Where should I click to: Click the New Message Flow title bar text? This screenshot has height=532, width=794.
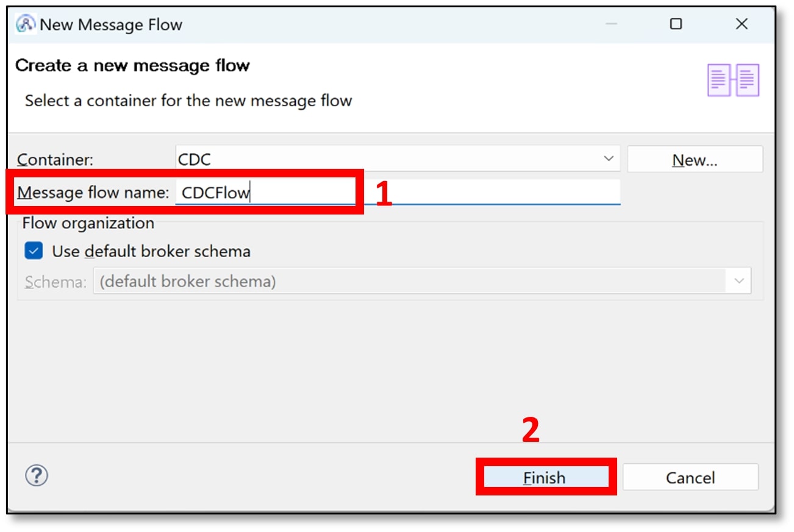click(x=111, y=25)
